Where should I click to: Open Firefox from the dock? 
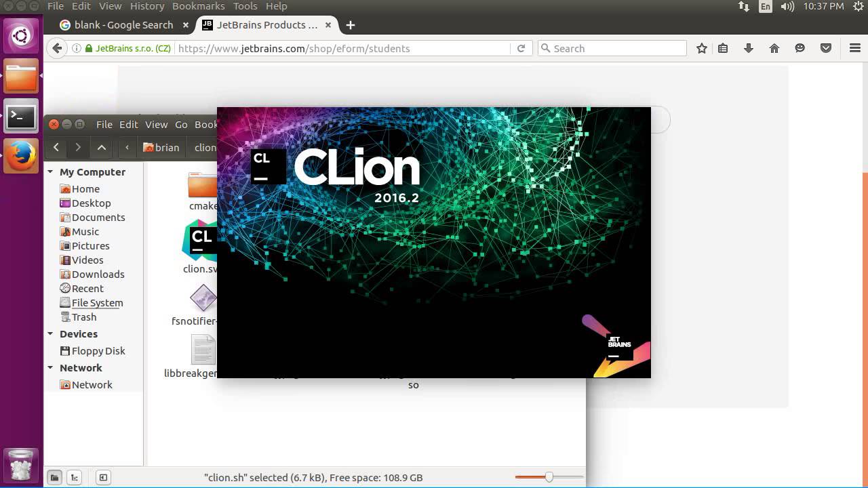click(21, 157)
